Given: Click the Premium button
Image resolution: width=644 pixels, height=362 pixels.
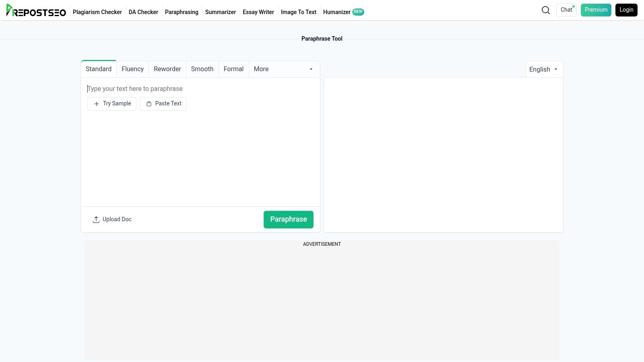Looking at the screenshot, I should 596,10.
